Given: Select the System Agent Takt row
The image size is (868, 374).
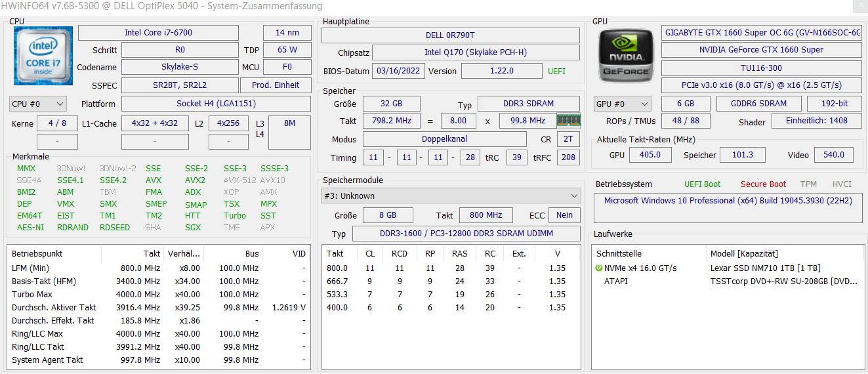Looking at the screenshot, I should (x=158, y=360).
